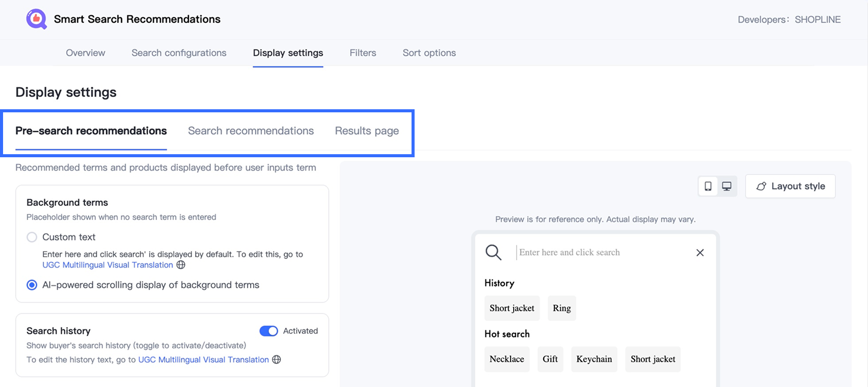Toggle the Search history Activated switch

[x=269, y=331]
